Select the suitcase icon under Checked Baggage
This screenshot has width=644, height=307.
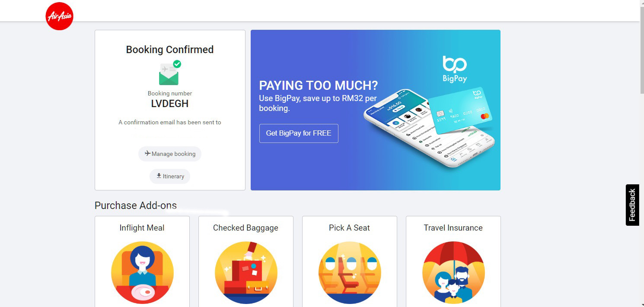[246, 272]
